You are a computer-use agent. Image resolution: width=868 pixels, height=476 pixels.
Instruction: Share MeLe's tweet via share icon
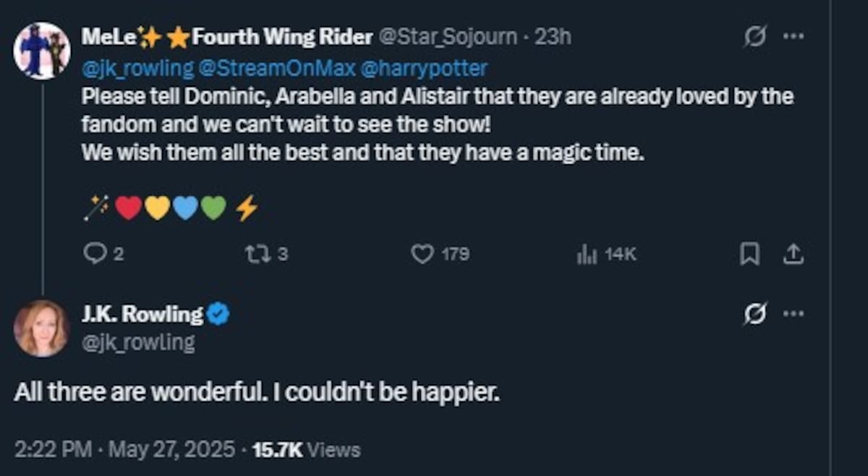[793, 254]
